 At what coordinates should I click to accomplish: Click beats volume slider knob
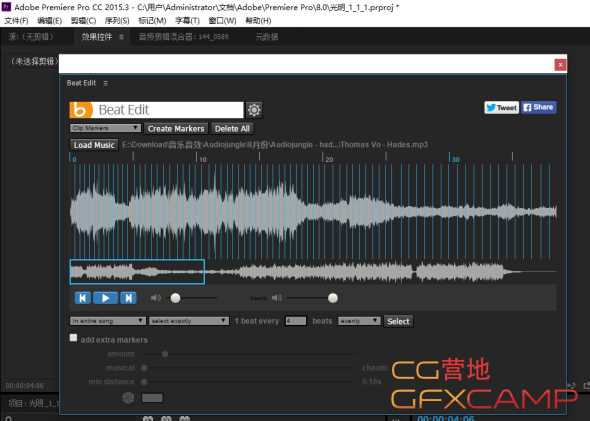tap(333, 298)
